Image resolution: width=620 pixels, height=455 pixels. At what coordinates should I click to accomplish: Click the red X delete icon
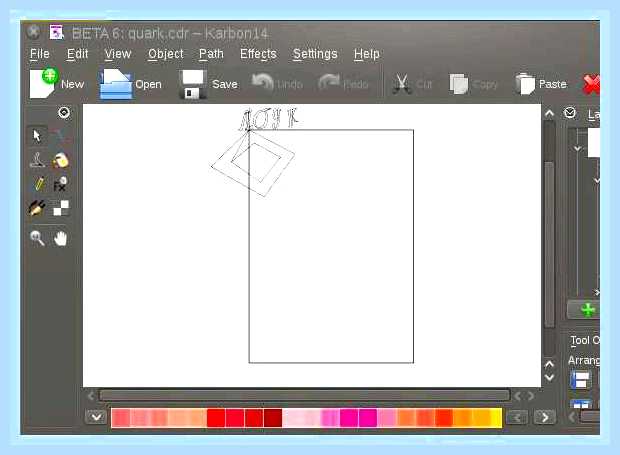591,84
